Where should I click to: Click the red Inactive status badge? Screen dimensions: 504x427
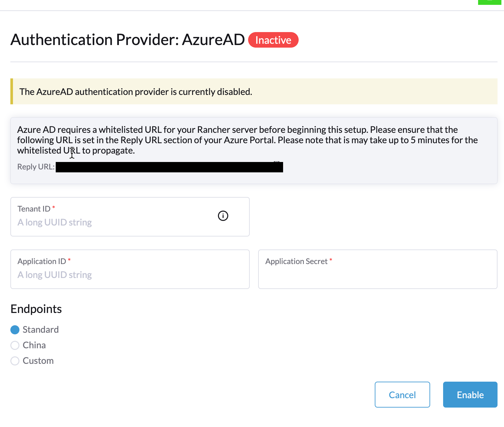pos(273,40)
